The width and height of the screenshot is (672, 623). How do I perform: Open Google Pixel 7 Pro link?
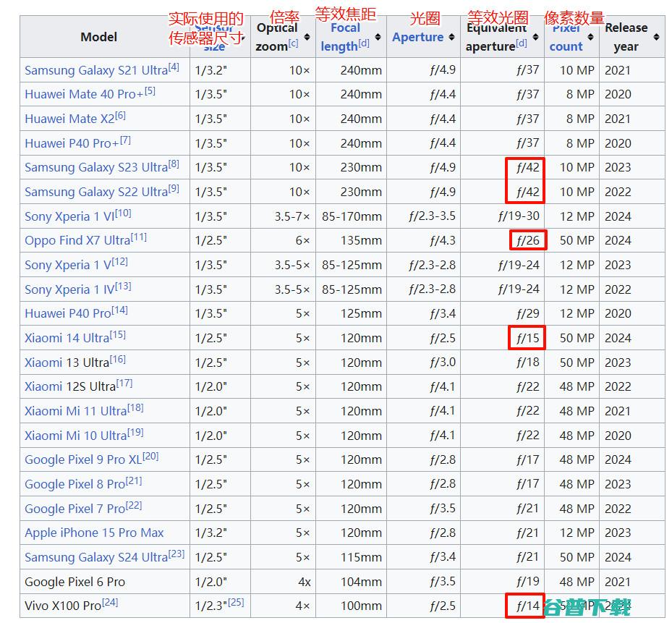pyautogui.click(x=75, y=509)
